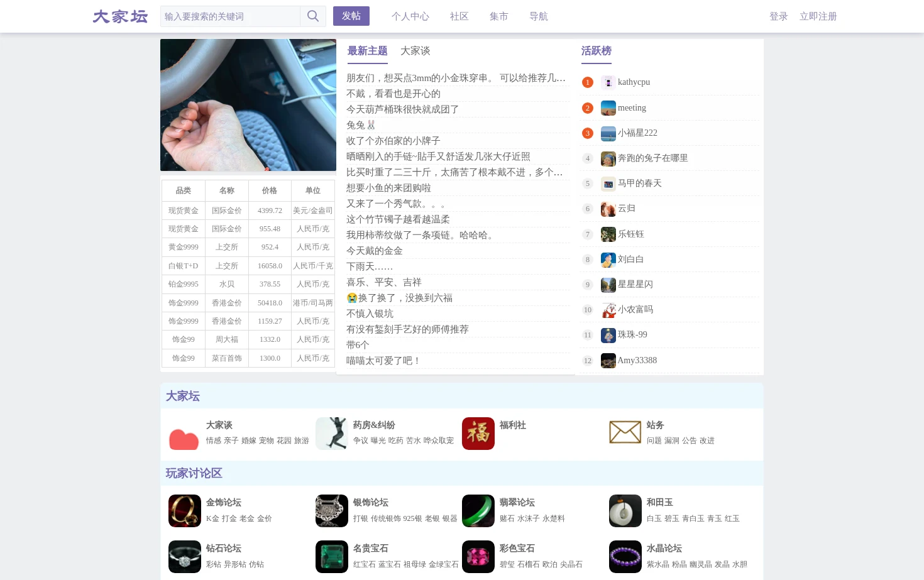924x580 pixels.
Task: Click 小福星222's avatar icon
Action: (x=608, y=133)
